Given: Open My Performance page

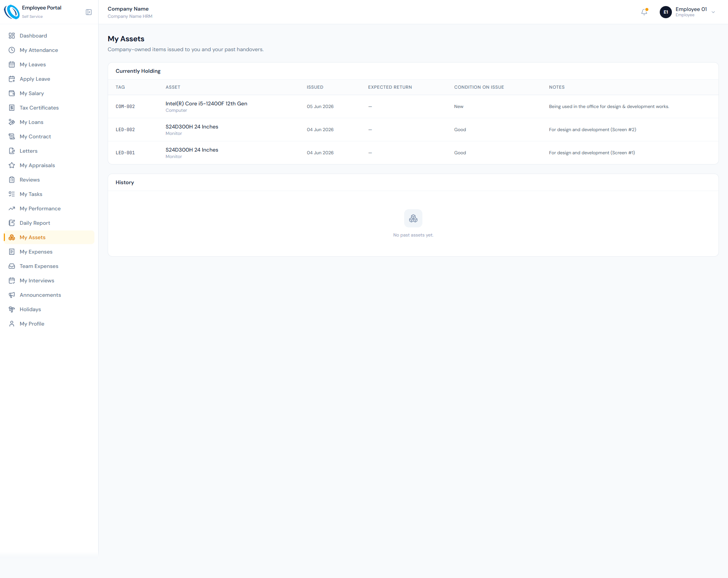Looking at the screenshot, I should [x=49, y=208].
